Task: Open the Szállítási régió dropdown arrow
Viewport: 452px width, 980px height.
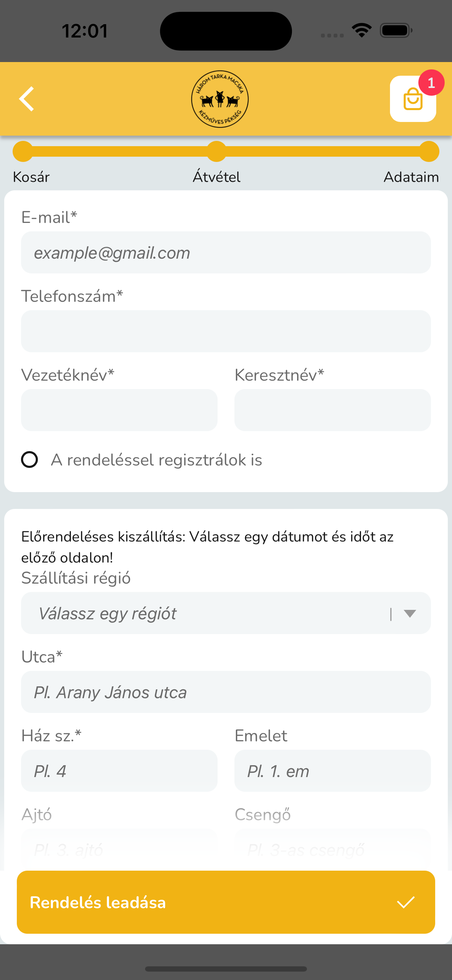Action: (x=410, y=613)
